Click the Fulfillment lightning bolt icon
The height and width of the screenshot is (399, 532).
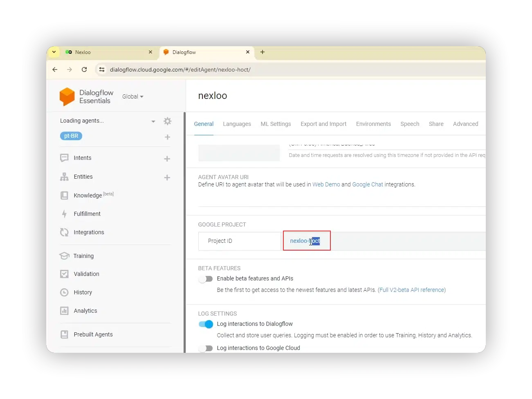64,214
